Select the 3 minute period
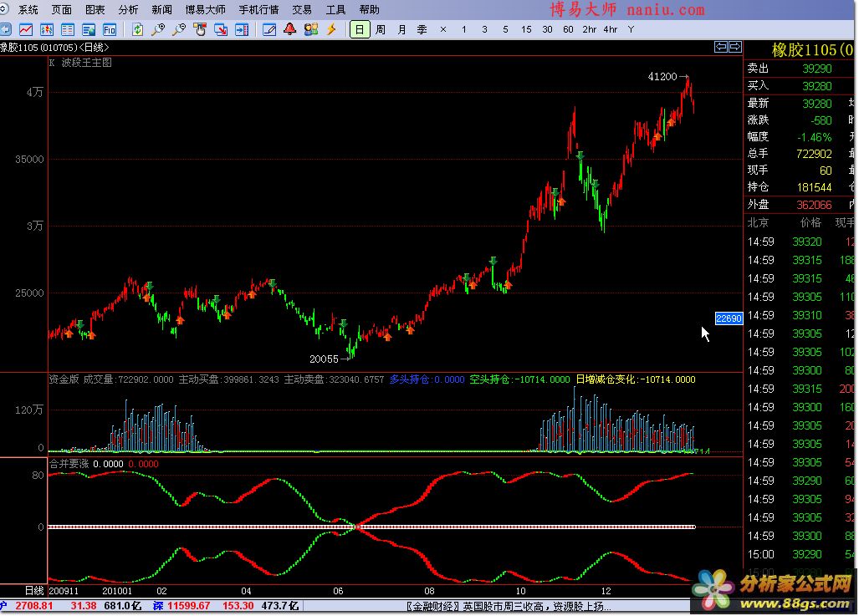Image resolution: width=859 pixels, height=616 pixels. point(484,29)
